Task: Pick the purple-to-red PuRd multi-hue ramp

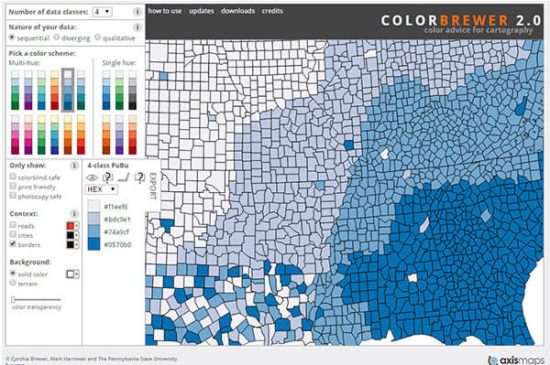Action: [15, 135]
